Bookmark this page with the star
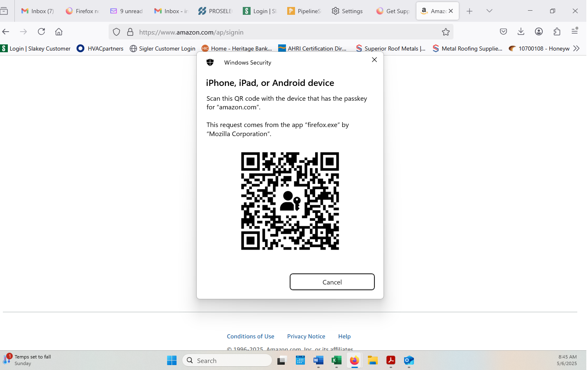Image resolution: width=588 pixels, height=370 pixels. click(446, 32)
